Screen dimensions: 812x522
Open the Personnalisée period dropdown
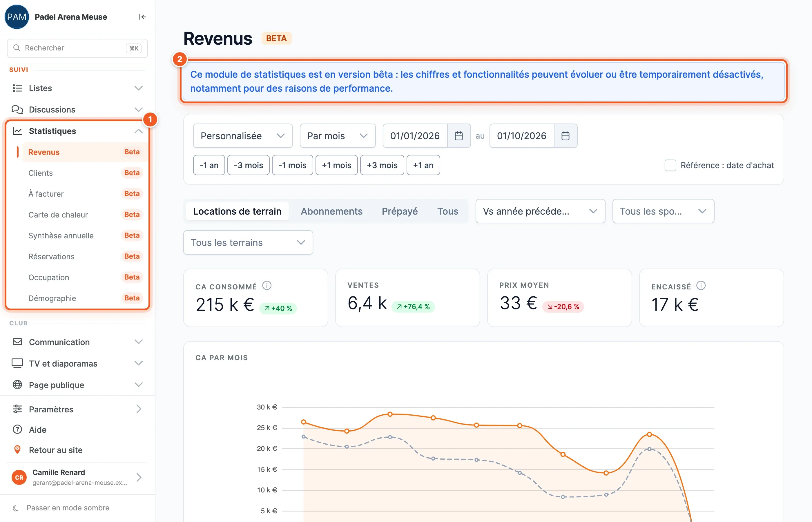tap(243, 136)
